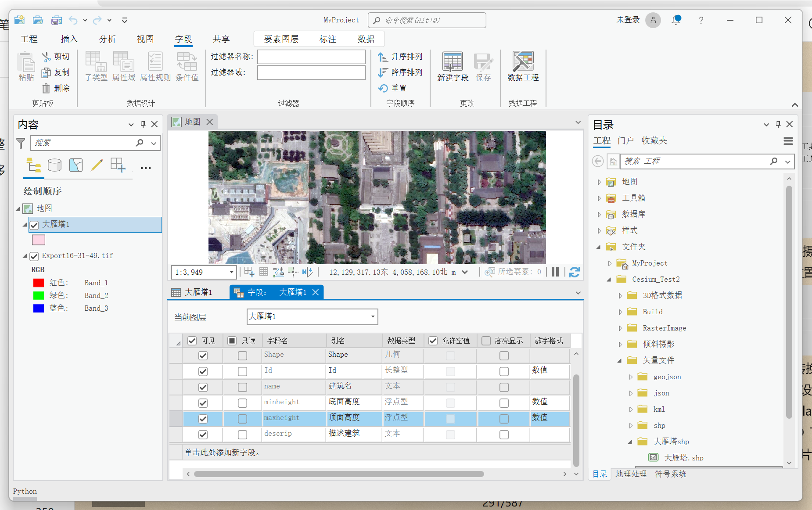Click the 升序排列 button
Viewport: 812px width, 510px height.
click(x=400, y=57)
